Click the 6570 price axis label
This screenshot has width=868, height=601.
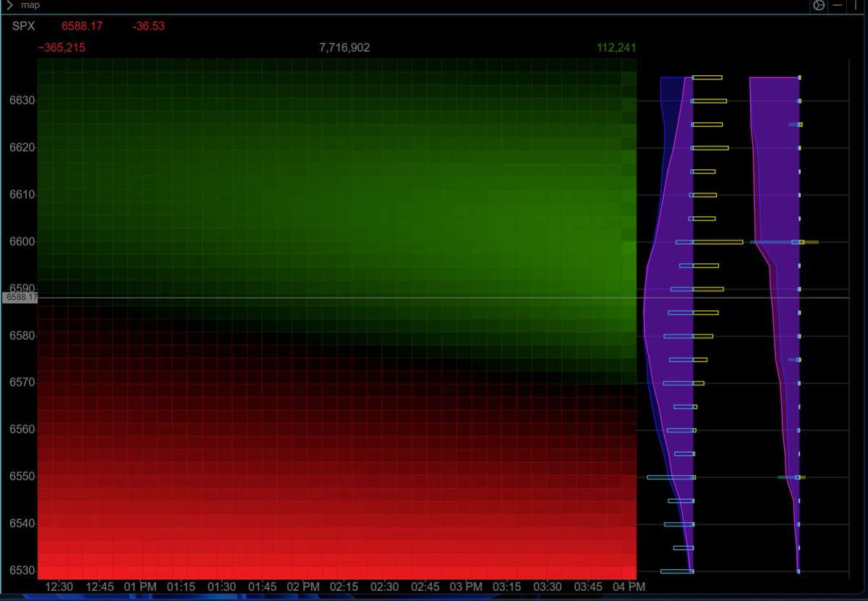[x=22, y=383]
